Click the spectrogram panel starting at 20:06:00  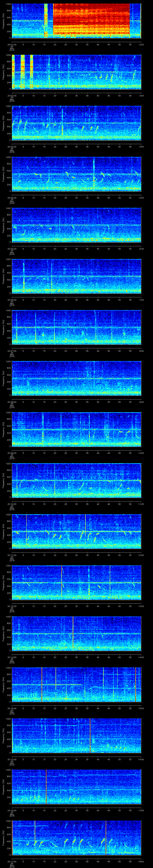(76, 276)
